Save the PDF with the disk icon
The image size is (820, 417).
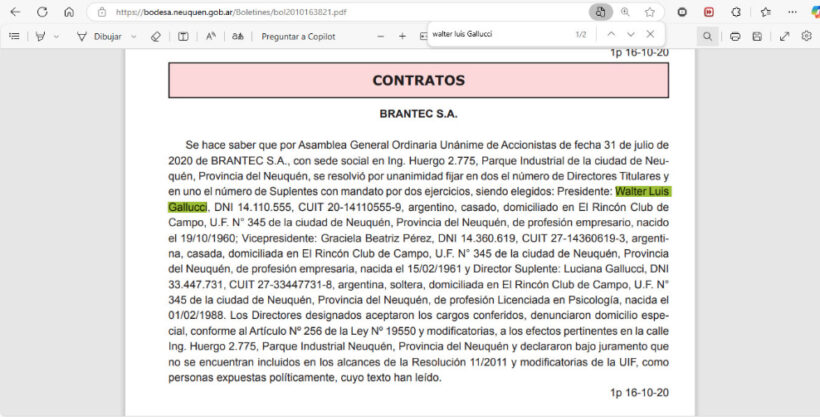tap(758, 36)
